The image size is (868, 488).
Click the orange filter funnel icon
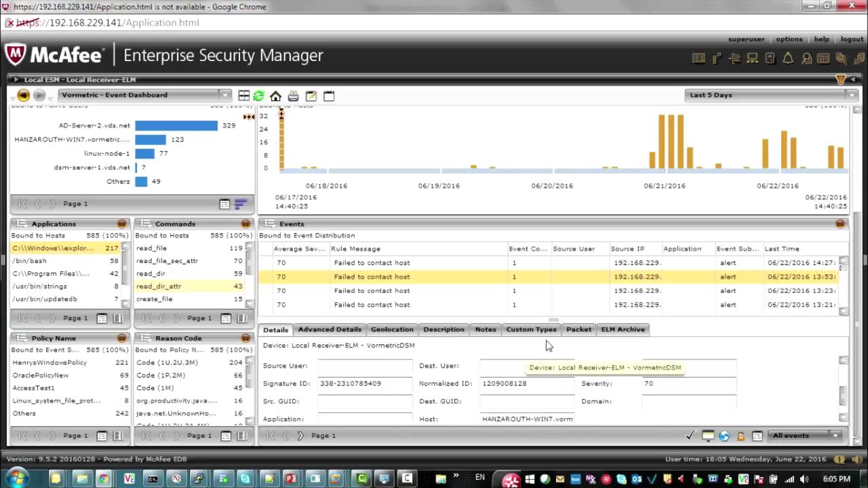point(841,79)
